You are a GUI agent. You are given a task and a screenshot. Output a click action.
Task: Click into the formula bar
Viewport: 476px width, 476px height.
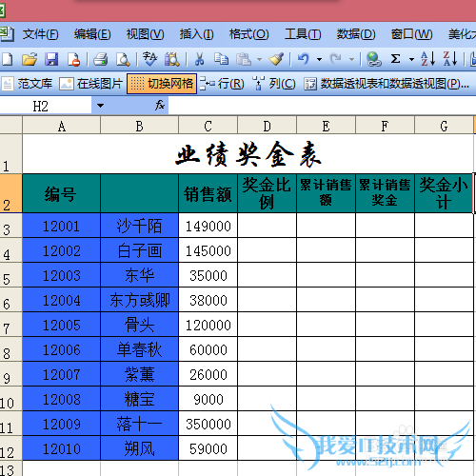point(322,106)
